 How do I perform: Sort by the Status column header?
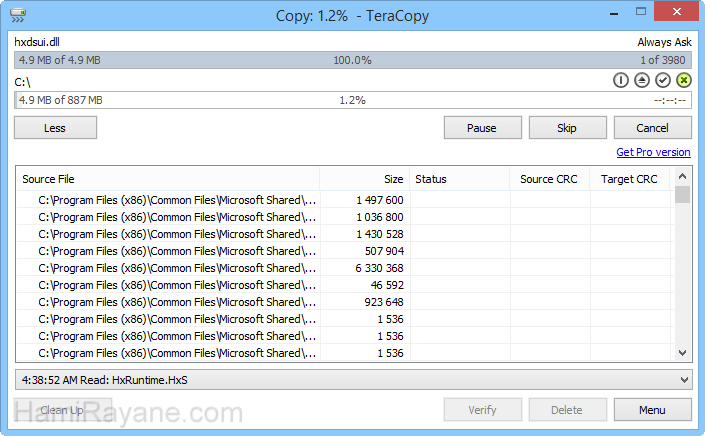(460, 179)
